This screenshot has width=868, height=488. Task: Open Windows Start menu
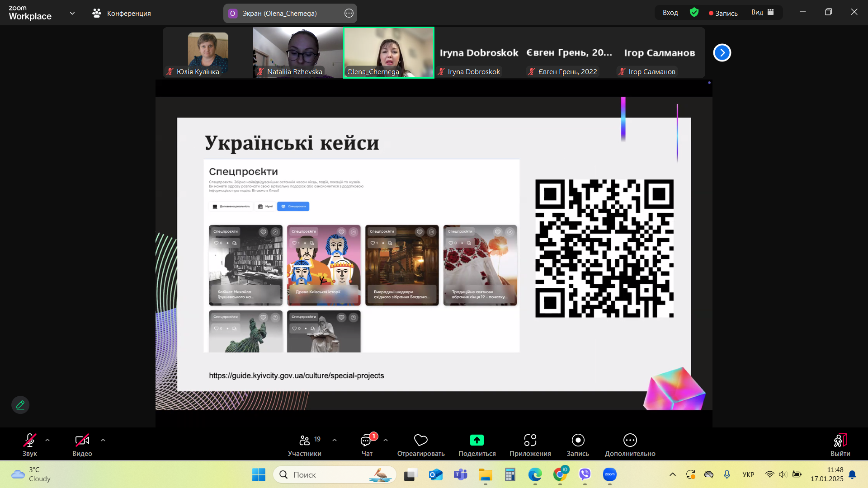click(259, 474)
